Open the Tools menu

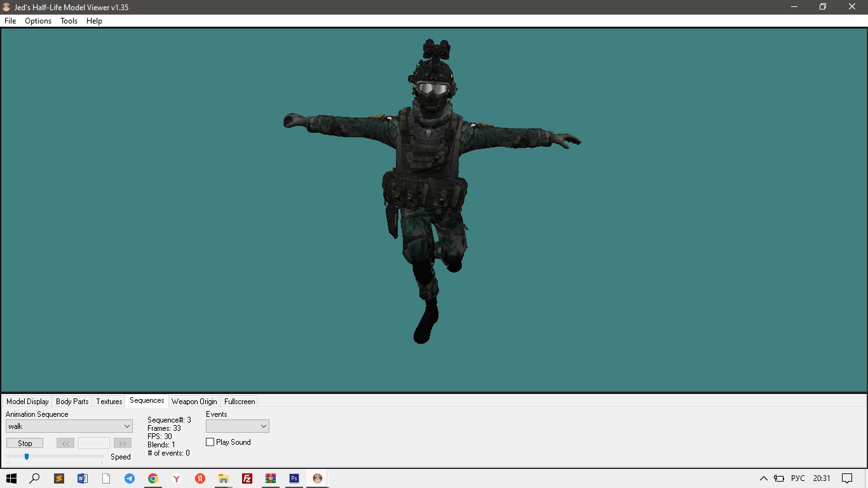69,21
